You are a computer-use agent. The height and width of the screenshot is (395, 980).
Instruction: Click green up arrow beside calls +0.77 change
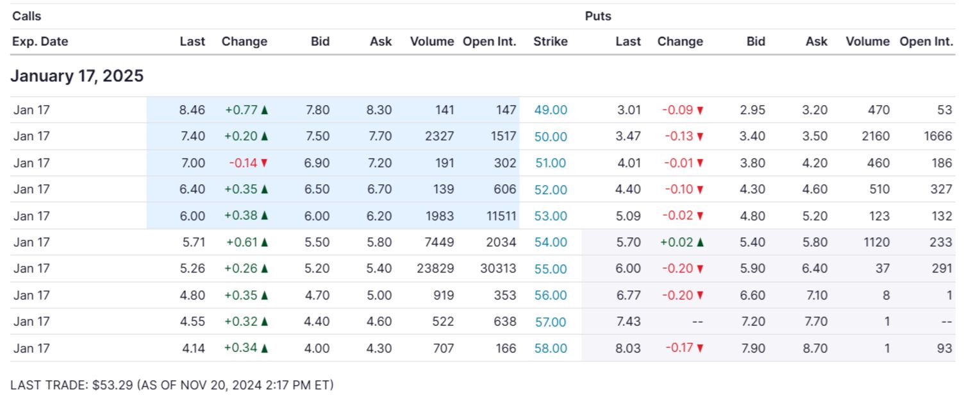click(265, 110)
